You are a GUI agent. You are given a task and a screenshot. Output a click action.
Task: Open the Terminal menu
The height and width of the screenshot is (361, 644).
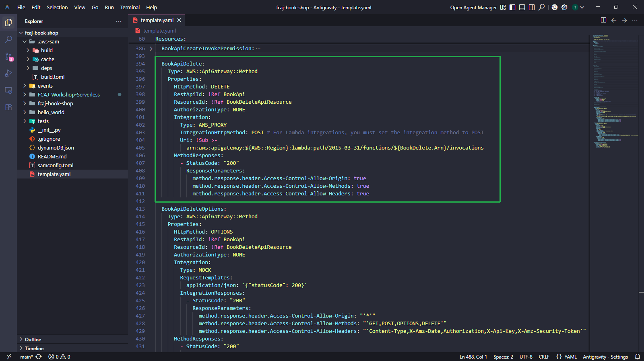(130, 7)
